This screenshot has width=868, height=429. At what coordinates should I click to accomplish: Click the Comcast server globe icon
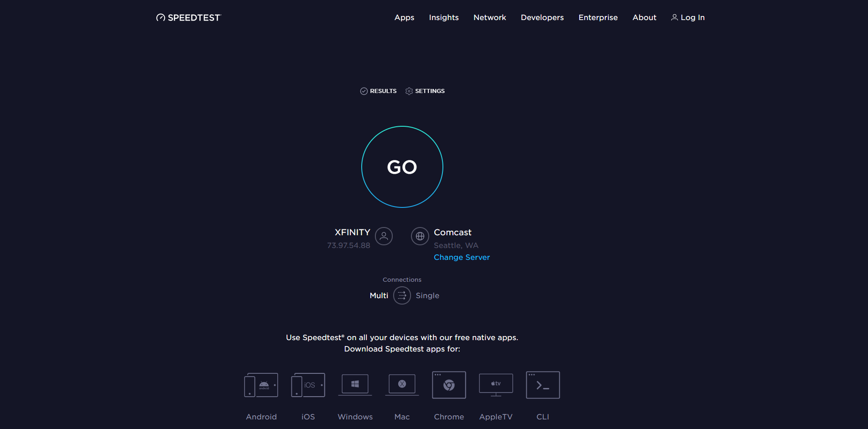click(420, 236)
